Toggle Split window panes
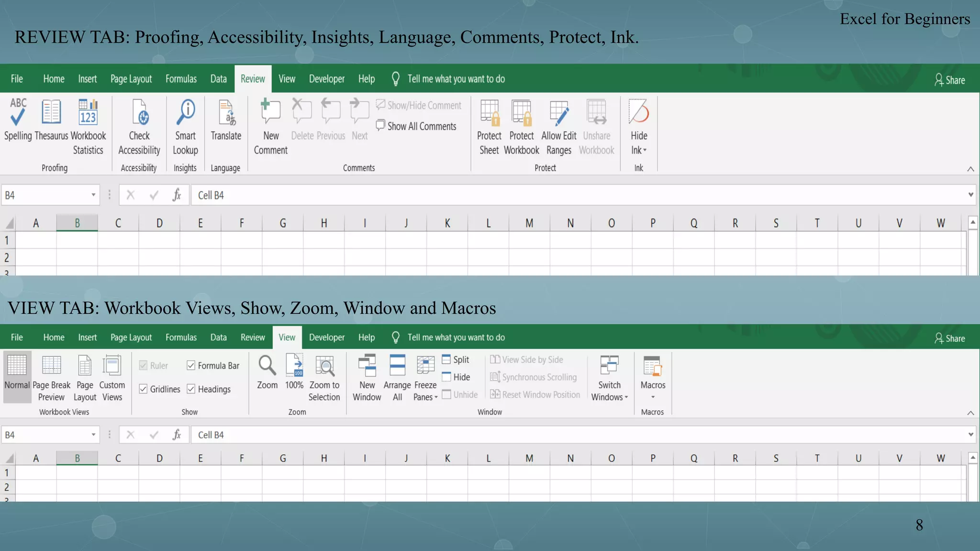This screenshot has width=980, height=551. tap(456, 360)
